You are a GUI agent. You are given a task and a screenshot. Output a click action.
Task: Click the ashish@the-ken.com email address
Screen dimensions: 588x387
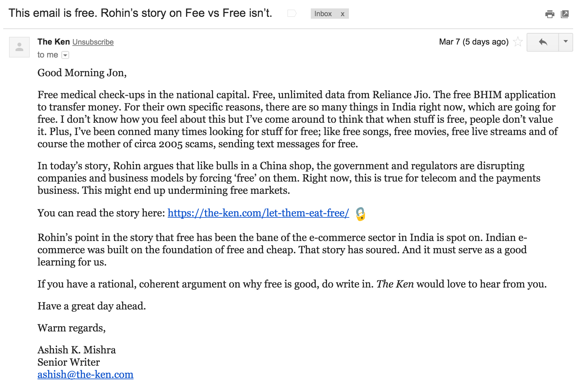(85, 374)
